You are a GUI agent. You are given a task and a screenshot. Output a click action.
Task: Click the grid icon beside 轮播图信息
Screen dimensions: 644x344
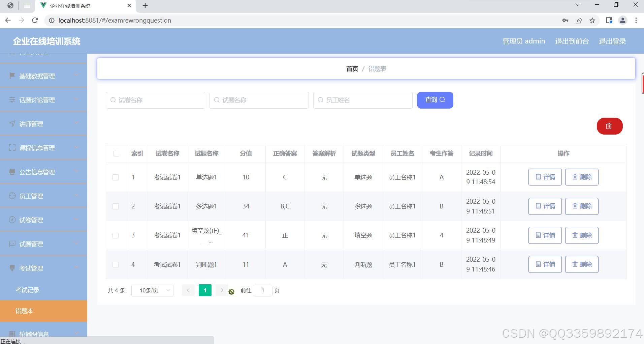tap(12, 334)
